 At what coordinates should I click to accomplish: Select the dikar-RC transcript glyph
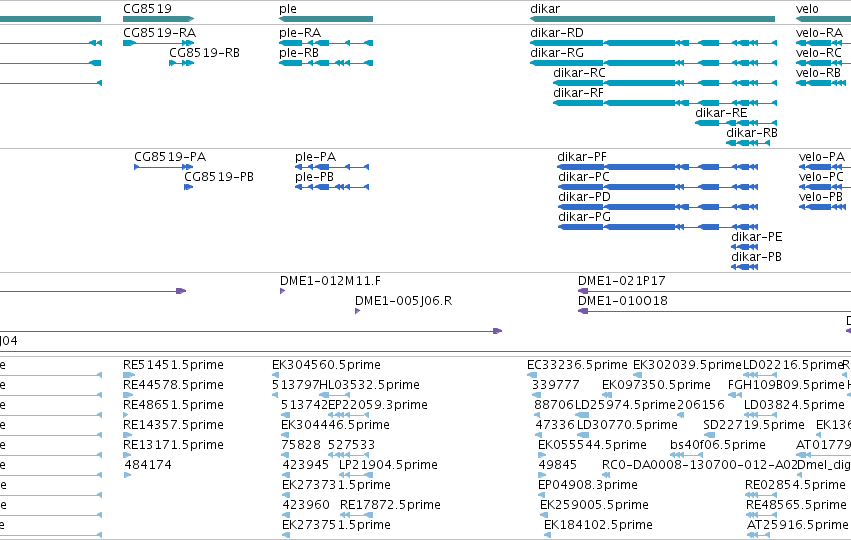(x=665, y=83)
